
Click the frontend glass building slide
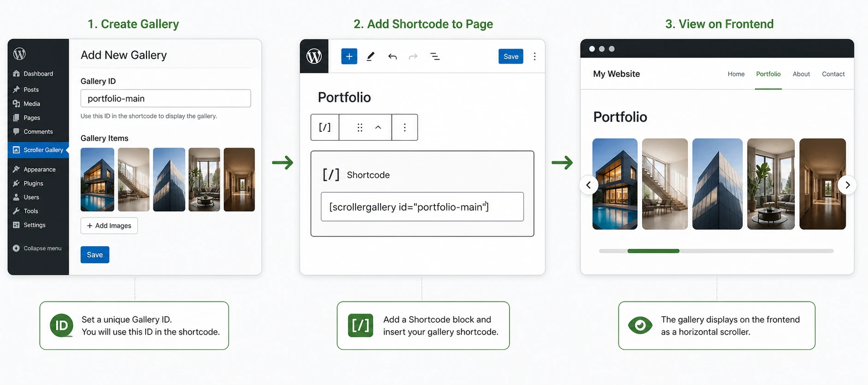point(717,184)
